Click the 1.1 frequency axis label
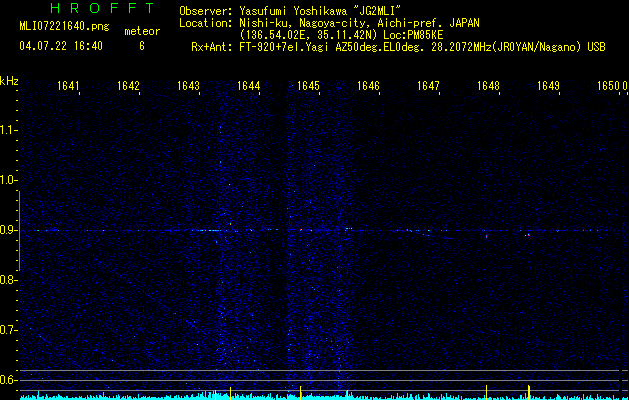629x400 pixels. point(8,130)
